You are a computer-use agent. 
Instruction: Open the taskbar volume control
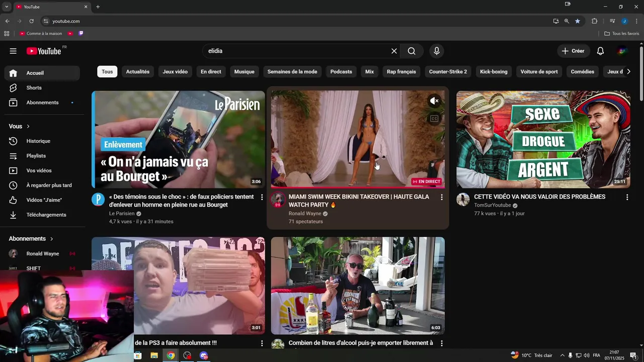586,355
